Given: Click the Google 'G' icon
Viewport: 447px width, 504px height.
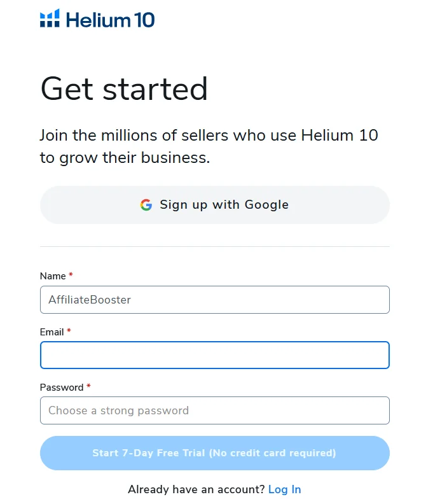Looking at the screenshot, I should (146, 205).
